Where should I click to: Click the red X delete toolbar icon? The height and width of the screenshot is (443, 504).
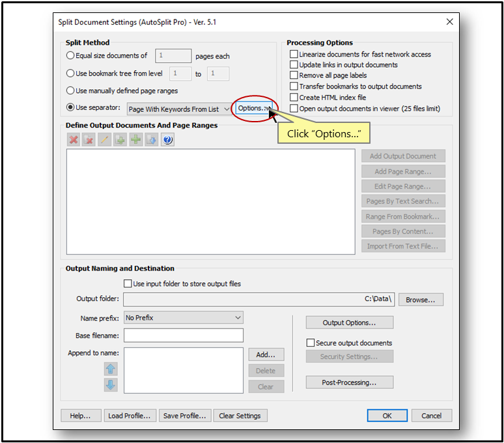(x=74, y=140)
